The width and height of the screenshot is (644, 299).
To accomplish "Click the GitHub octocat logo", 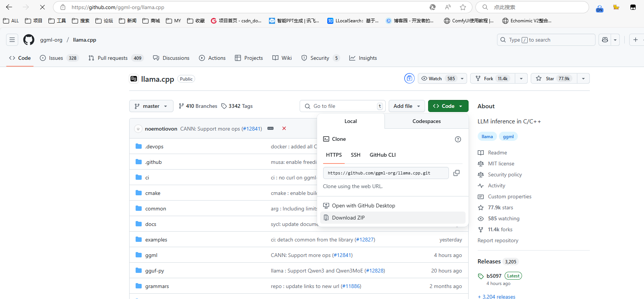I will [x=29, y=40].
